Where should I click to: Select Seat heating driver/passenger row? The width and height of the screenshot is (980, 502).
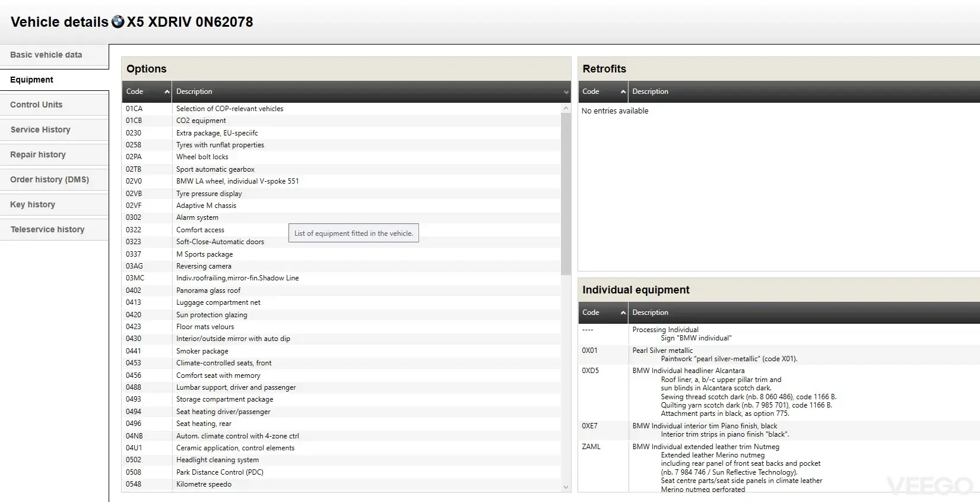point(341,412)
